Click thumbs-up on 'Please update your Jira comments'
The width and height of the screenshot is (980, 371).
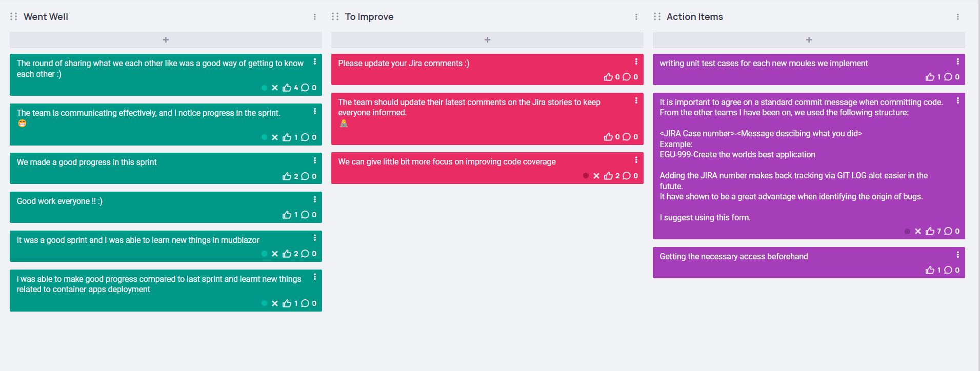[x=608, y=77]
